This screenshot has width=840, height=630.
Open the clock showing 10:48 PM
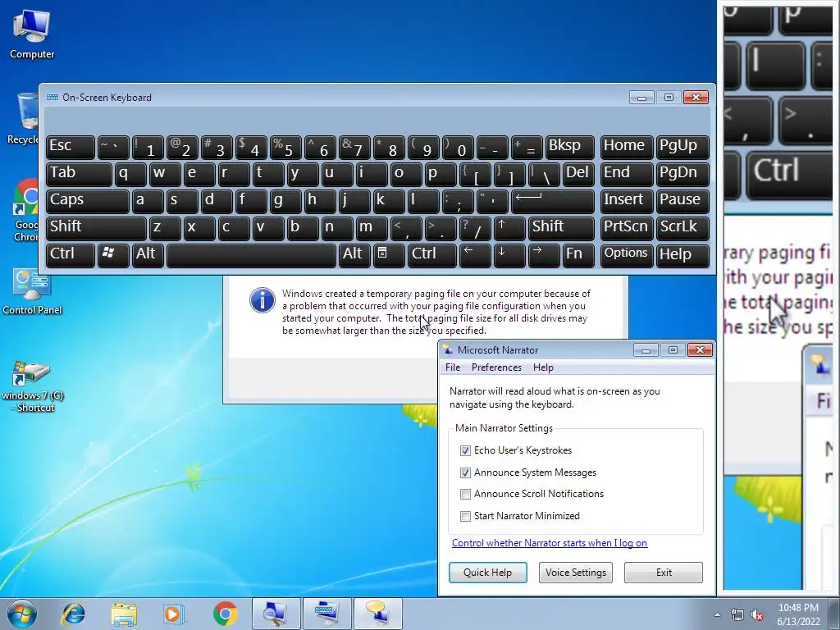click(x=798, y=614)
